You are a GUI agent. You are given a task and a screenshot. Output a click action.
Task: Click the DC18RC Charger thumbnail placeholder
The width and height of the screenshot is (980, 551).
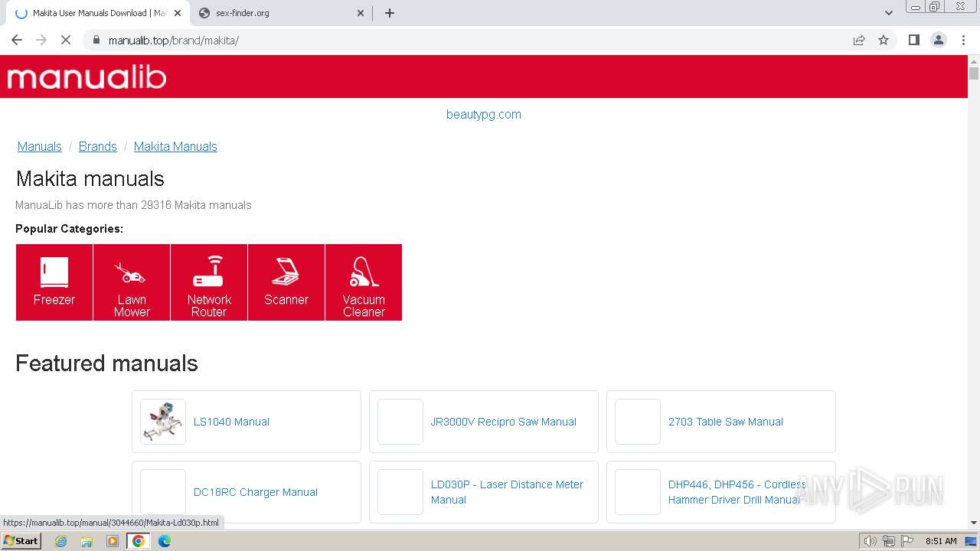click(163, 492)
